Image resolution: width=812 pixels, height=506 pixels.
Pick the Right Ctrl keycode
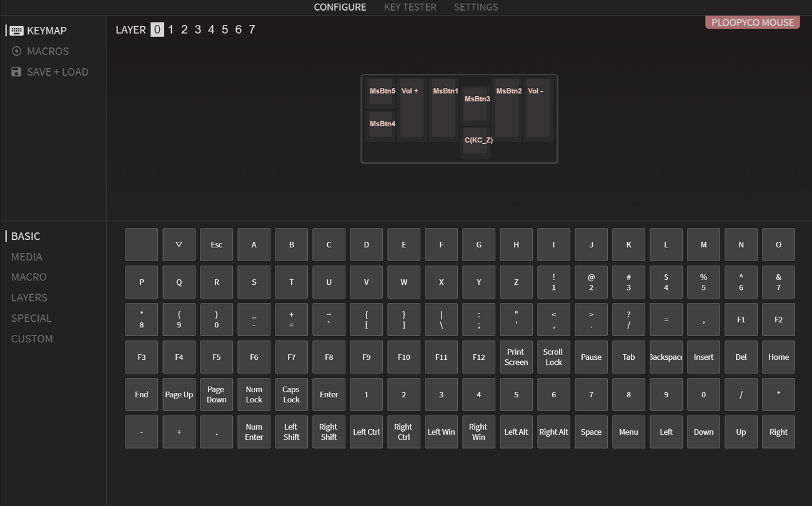pyautogui.click(x=404, y=432)
